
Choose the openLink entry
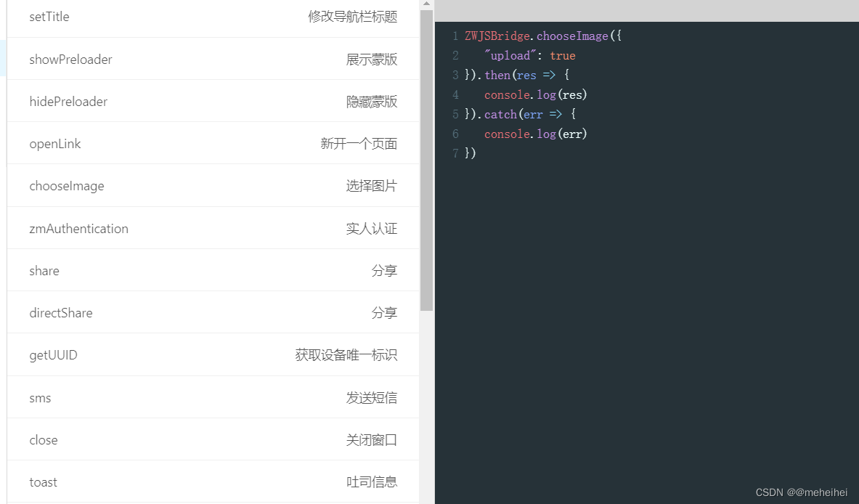pos(213,144)
